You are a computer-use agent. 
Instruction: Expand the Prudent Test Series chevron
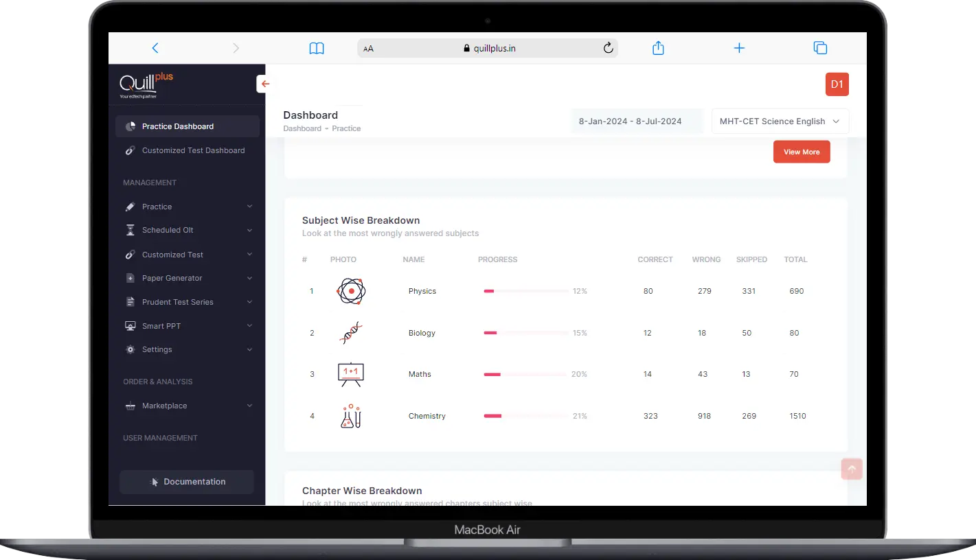coord(249,302)
